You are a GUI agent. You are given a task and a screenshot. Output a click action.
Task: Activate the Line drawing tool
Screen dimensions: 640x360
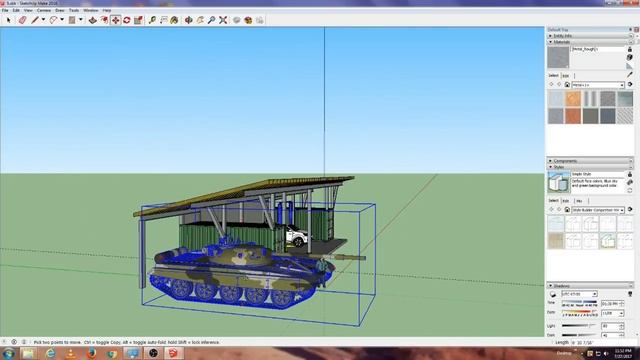click(35, 20)
